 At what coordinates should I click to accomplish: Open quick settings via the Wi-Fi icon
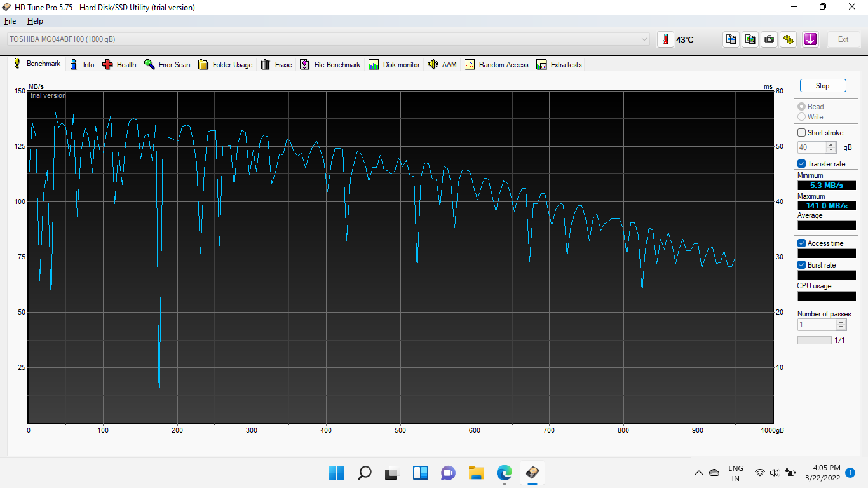[759, 473]
